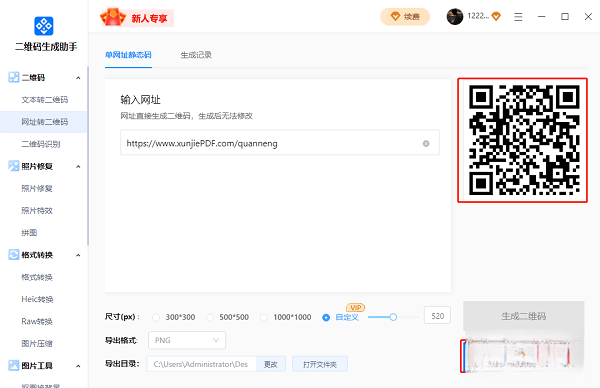Collapse the 照片修复 sidebar section
The width and height of the screenshot is (600, 388).
(78, 166)
